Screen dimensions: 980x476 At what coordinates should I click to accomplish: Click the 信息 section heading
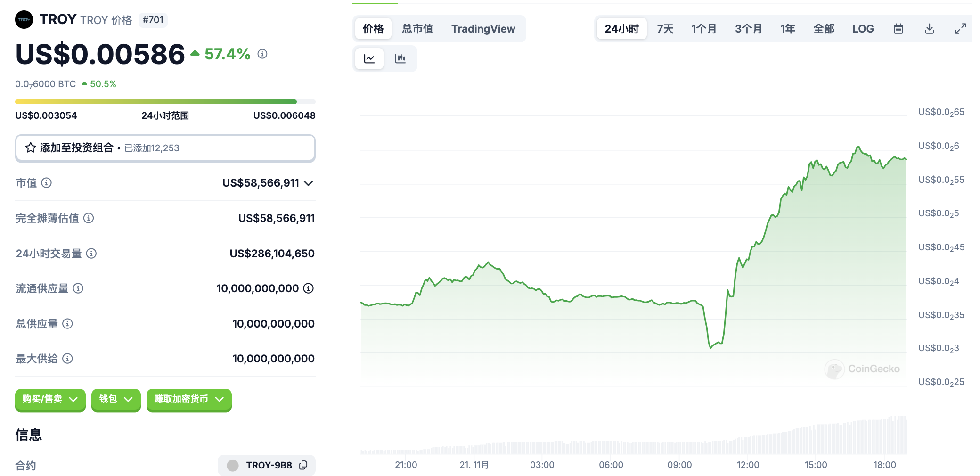pyautogui.click(x=28, y=435)
